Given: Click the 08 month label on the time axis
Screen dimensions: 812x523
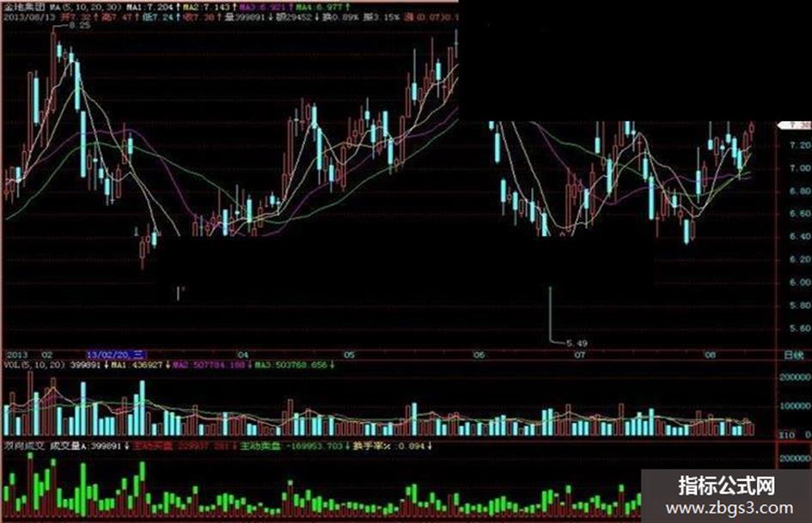Looking at the screenshot, I should (x=710, y=355).
